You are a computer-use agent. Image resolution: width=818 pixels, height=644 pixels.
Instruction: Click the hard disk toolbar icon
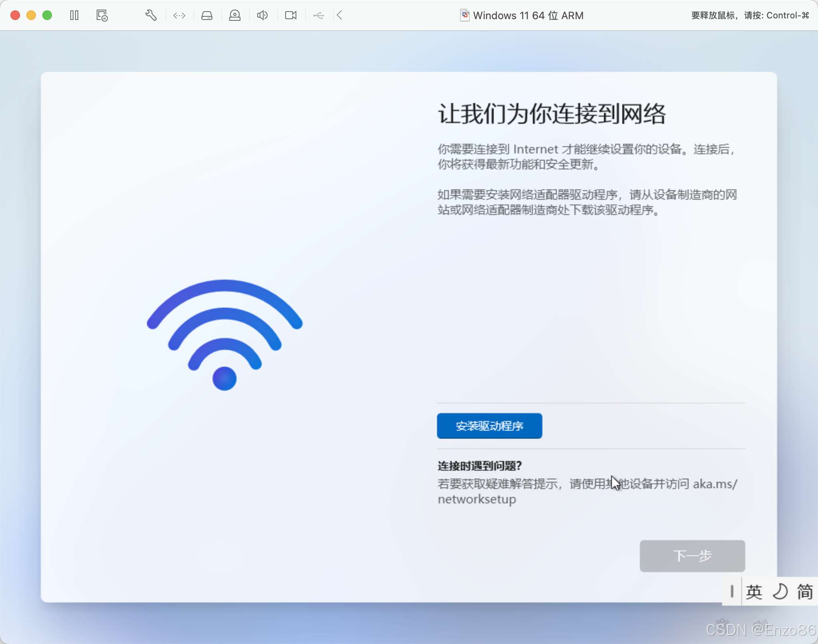(x=207, y=16)
